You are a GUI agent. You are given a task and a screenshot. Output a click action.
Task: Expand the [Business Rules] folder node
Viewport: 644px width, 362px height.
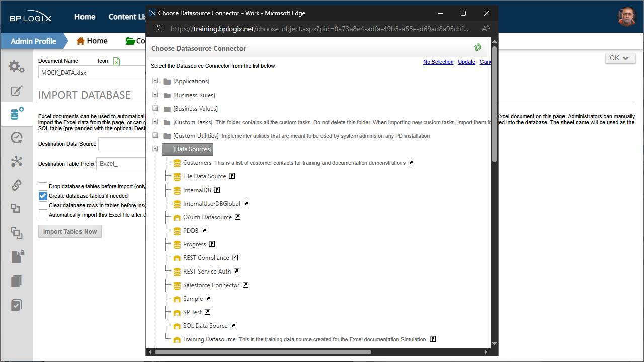pos(155,95)
